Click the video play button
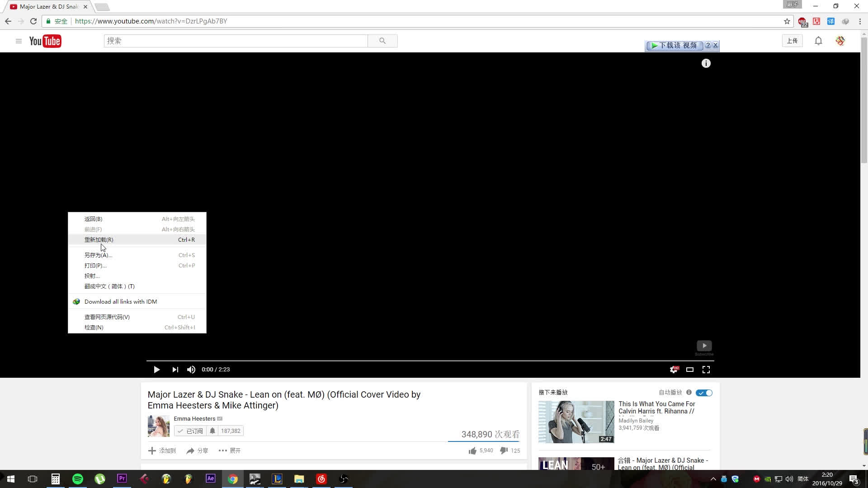 coord(156,370)
